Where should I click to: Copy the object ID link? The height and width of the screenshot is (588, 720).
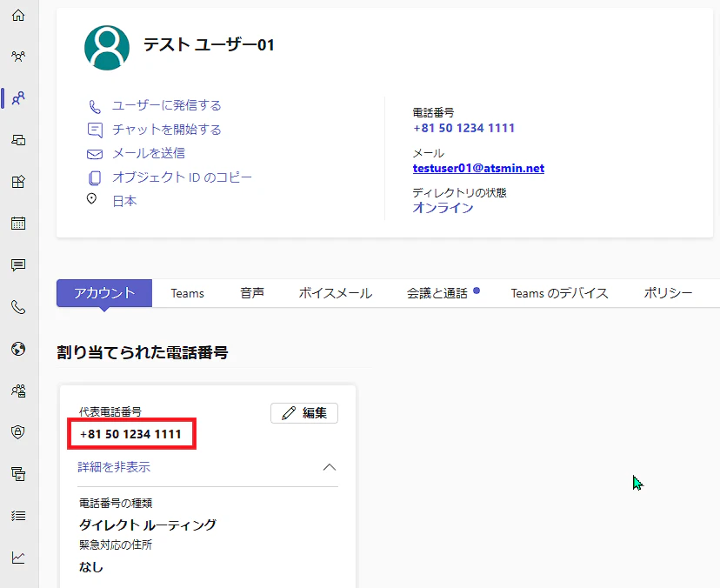tap(183, 177)
